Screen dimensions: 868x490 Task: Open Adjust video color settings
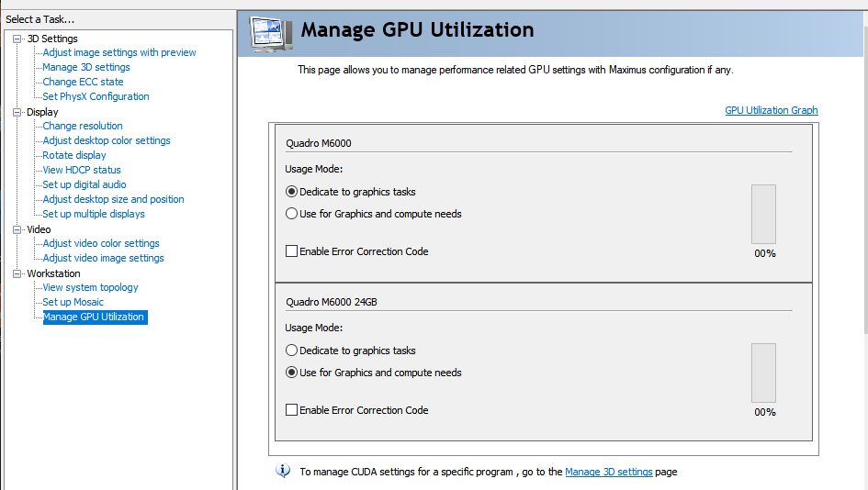click(101, 243)
